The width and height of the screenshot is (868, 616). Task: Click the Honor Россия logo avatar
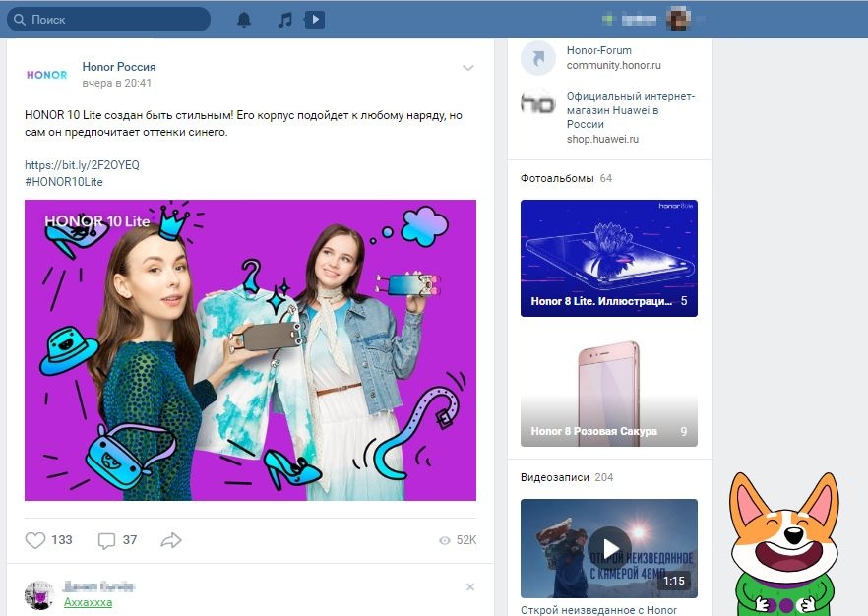(x=46, y=75)
